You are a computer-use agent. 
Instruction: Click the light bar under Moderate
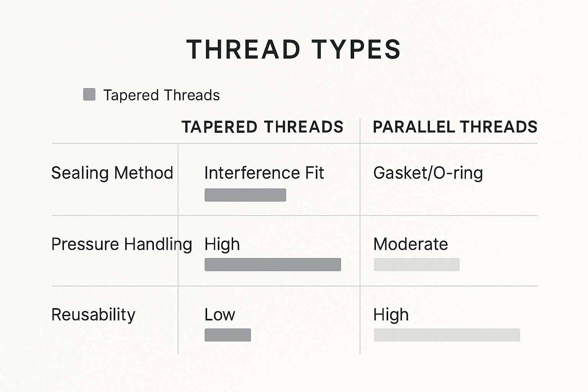click(416, 265)
